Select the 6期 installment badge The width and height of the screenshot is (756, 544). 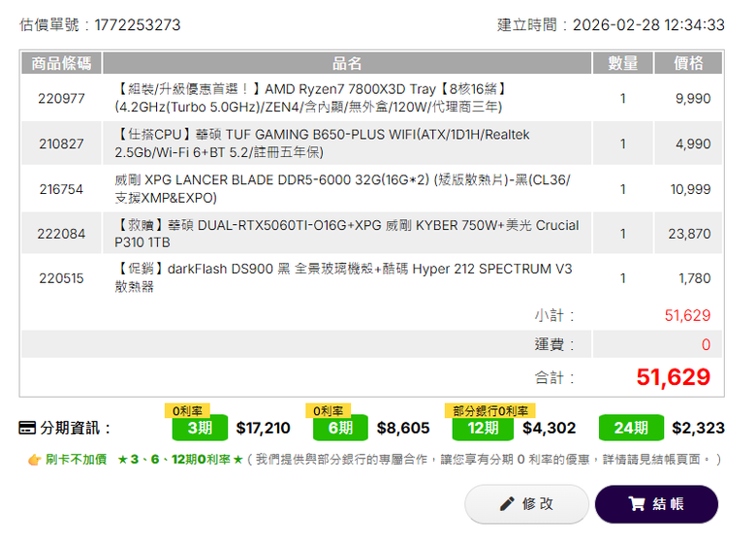[340, 428]
